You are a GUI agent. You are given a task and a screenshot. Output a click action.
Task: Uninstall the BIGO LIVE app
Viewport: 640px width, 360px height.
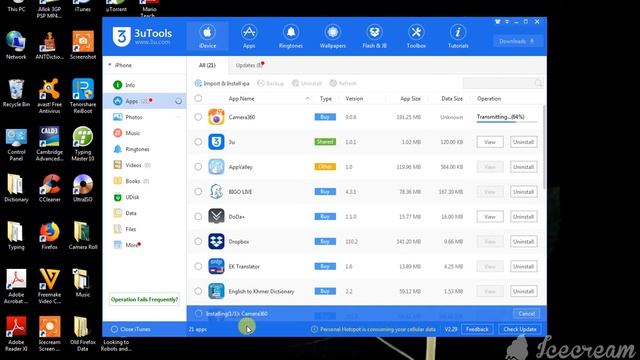[x=524, y=192]
